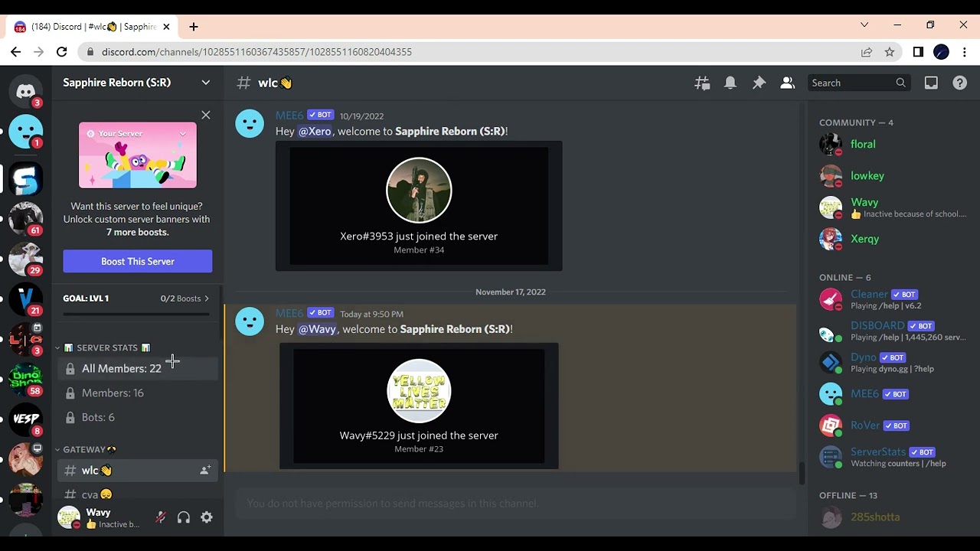Open Xerqy member profile

[890, 239]
